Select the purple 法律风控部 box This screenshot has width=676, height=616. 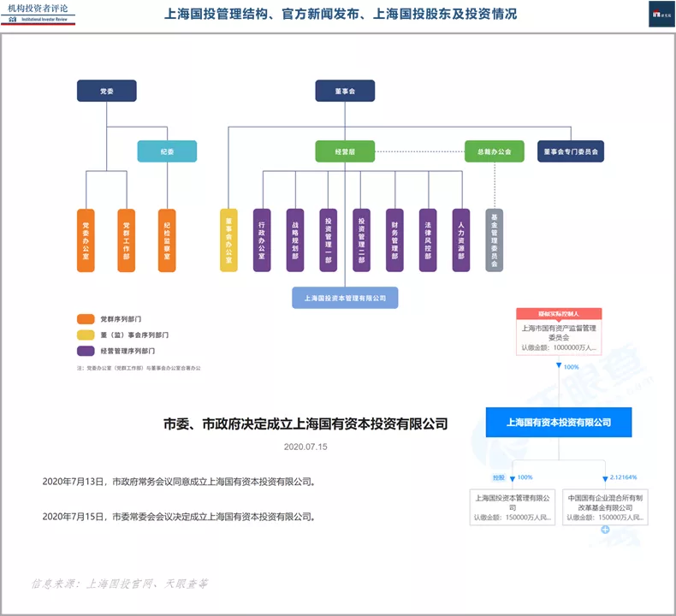point(428,240)
